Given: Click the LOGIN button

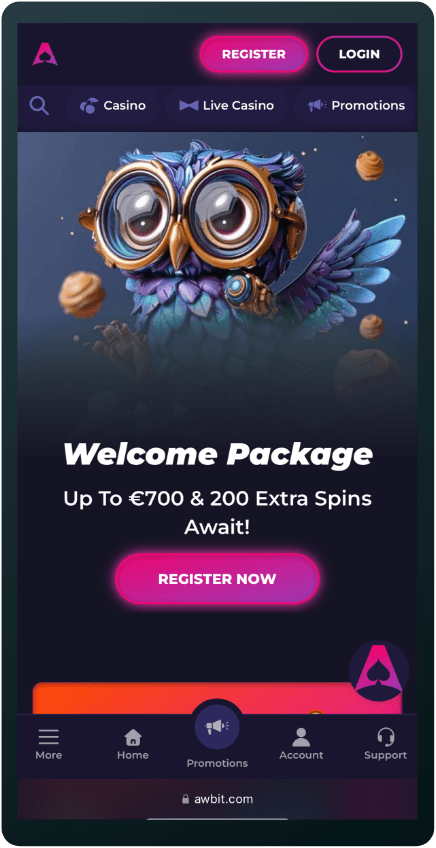Looking at the screenshot, I should click(359, 54).
